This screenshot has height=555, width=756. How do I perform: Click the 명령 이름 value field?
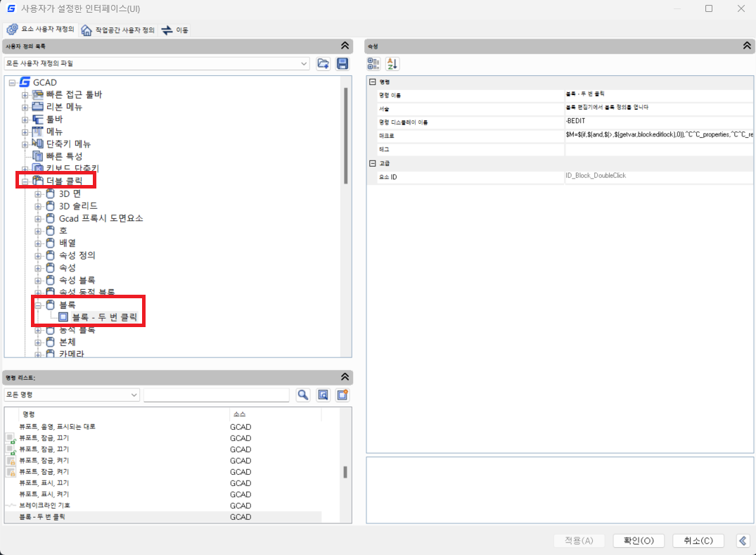[x=658, y=94]
